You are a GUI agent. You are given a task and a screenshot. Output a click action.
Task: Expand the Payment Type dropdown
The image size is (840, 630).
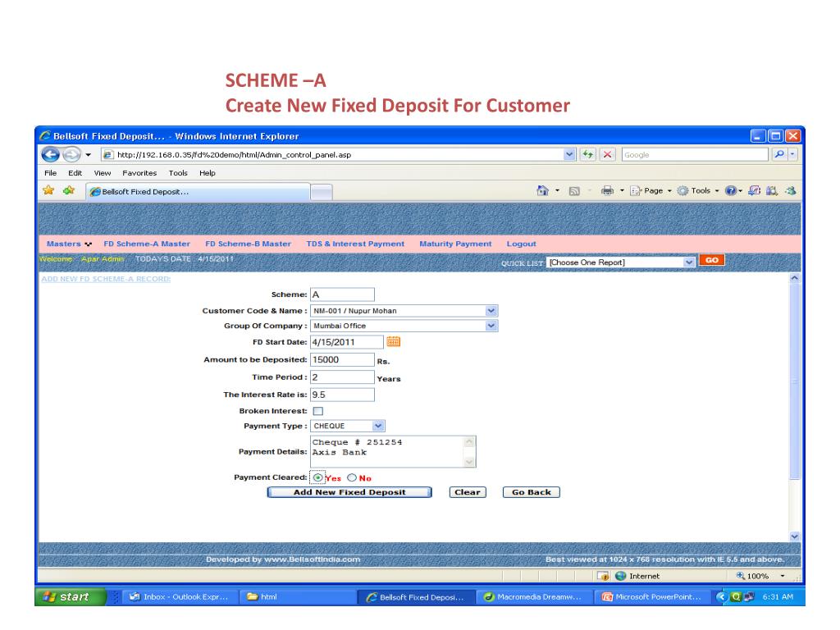pos(377,426)
